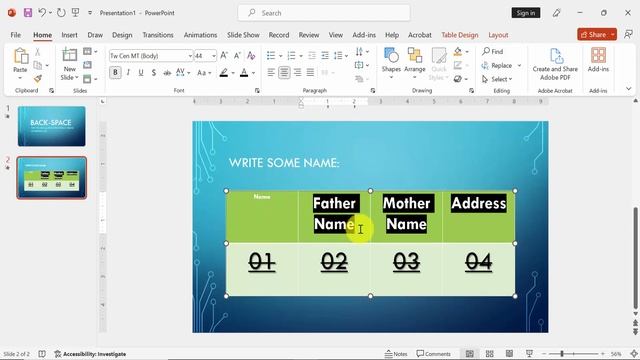Switch to Design tab
The image size is (640, 360).
coord(122,35)
